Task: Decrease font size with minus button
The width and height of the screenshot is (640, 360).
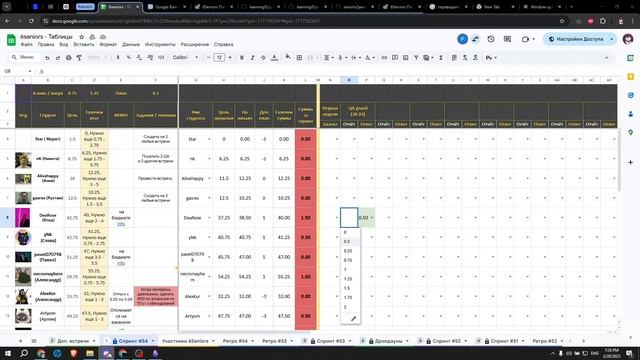Action: point(209,58)
